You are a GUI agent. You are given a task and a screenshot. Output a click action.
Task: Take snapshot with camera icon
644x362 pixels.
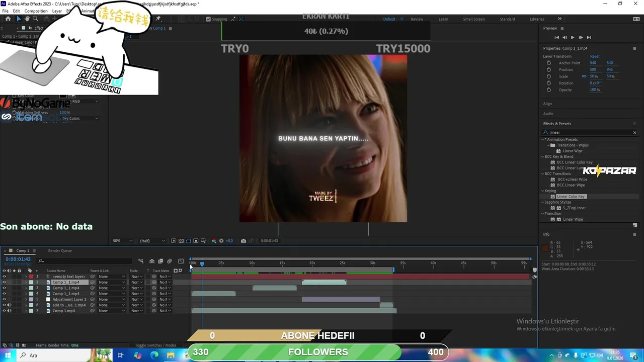(x=244, y=241)
